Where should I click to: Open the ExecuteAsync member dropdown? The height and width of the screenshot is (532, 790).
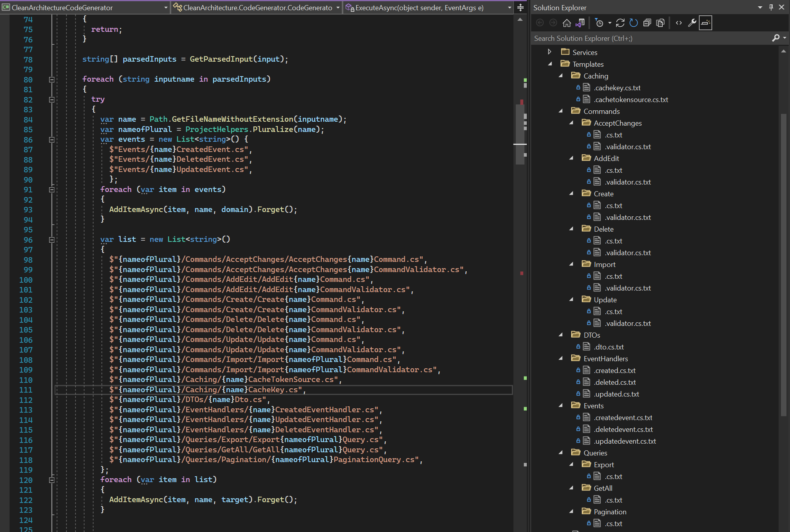coord(510,7)
